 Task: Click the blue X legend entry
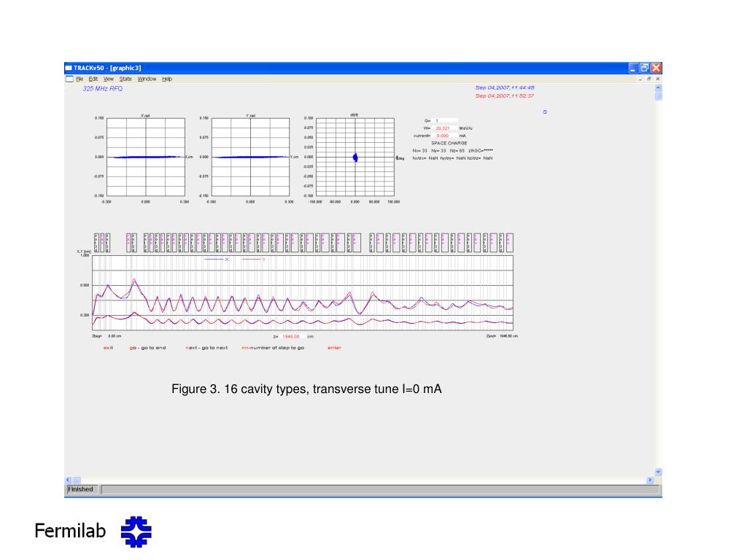point(216,260)
